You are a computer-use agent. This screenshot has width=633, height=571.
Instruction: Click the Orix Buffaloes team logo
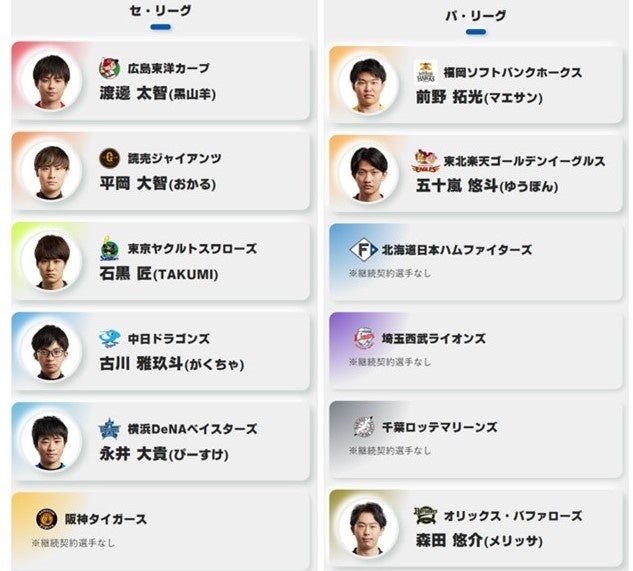click(426, 516)
